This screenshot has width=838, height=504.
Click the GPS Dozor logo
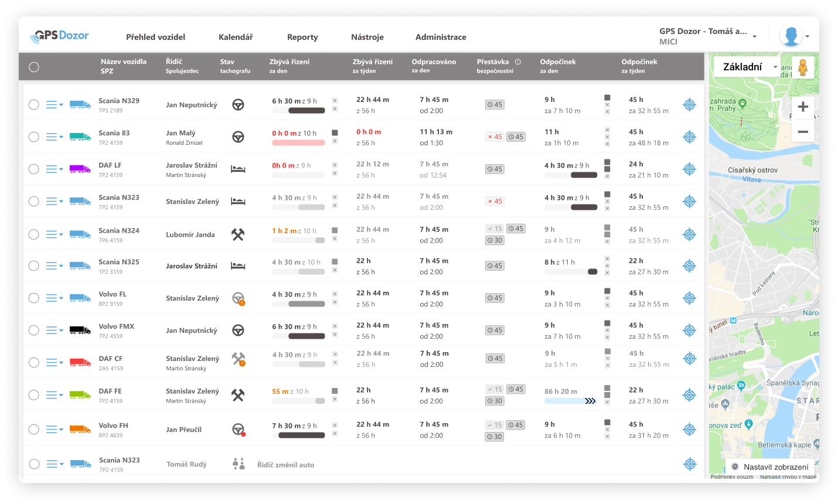(x=60, y=36)
